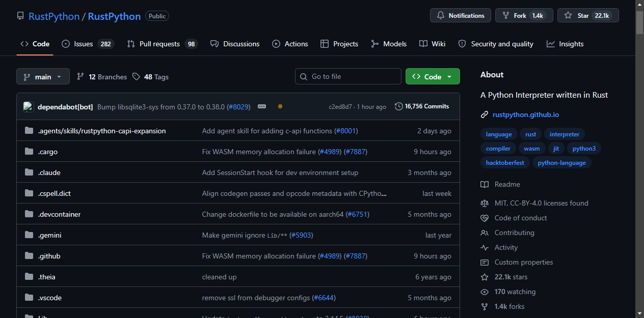Open commit hash c2ed8d7
This screenshot has width=644, height=318.
point(340,107)
